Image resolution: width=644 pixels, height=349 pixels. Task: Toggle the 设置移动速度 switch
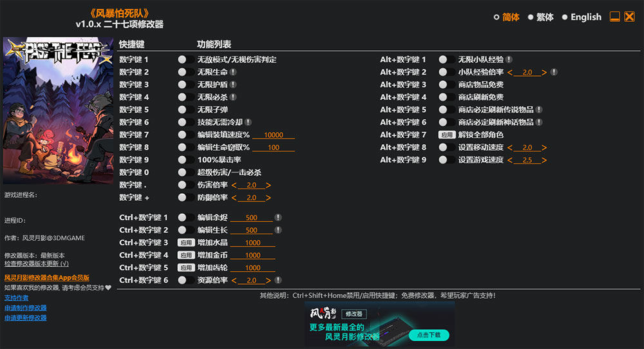pos(446,147)
